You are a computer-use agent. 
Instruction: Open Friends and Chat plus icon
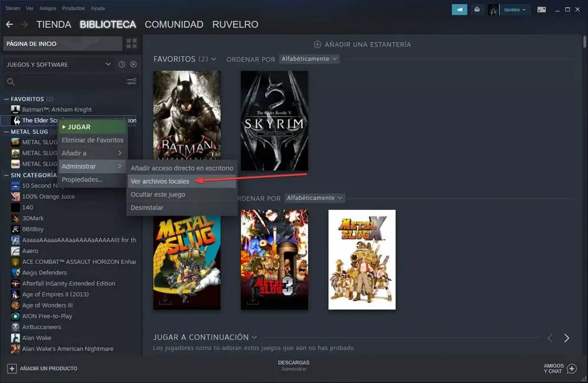click(x=572, y=369)
